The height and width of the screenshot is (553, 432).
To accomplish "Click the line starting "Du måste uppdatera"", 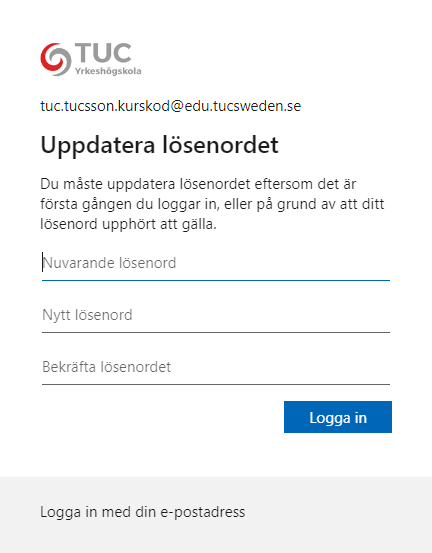I will [x=198, y=184].
